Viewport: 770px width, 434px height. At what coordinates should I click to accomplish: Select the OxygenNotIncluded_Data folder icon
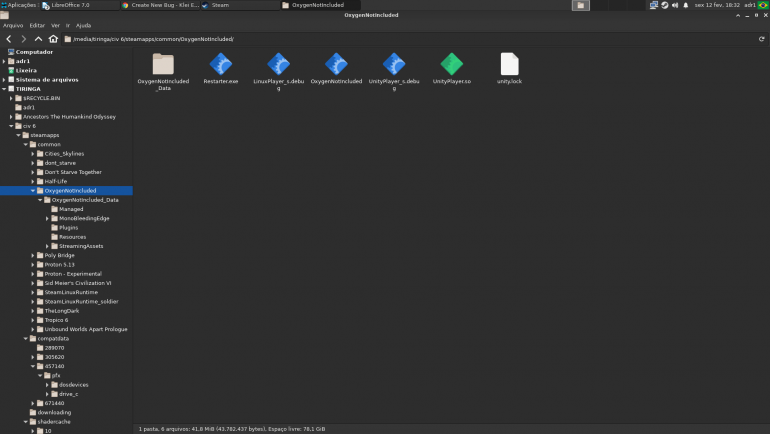coord(163,64)
